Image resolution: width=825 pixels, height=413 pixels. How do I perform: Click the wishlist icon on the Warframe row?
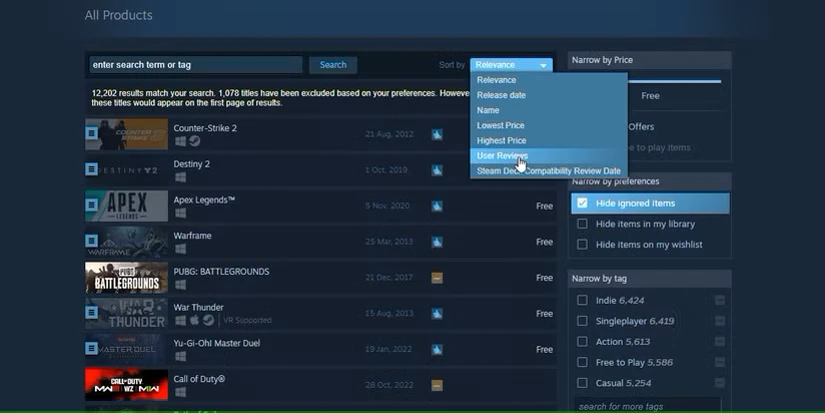point(92,240)
